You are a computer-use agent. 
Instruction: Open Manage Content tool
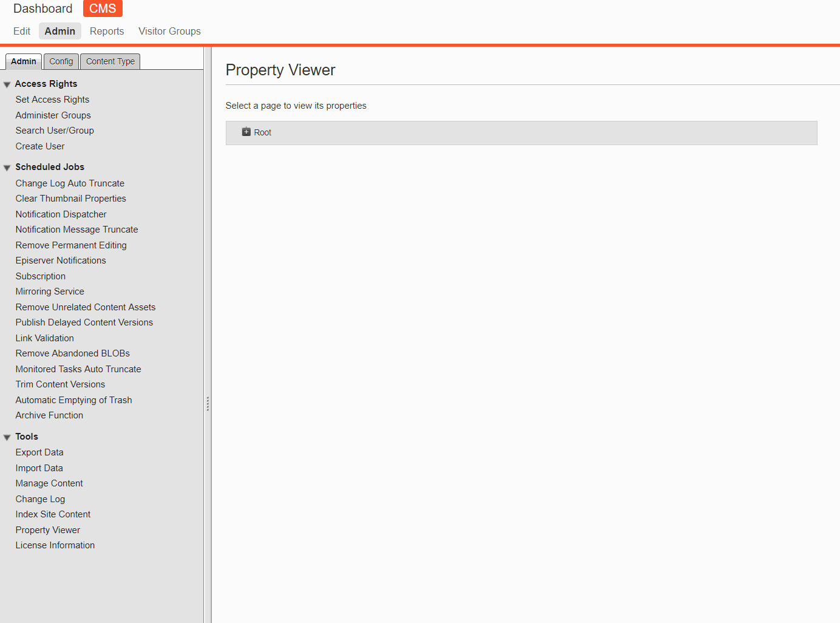pos(49,483)
